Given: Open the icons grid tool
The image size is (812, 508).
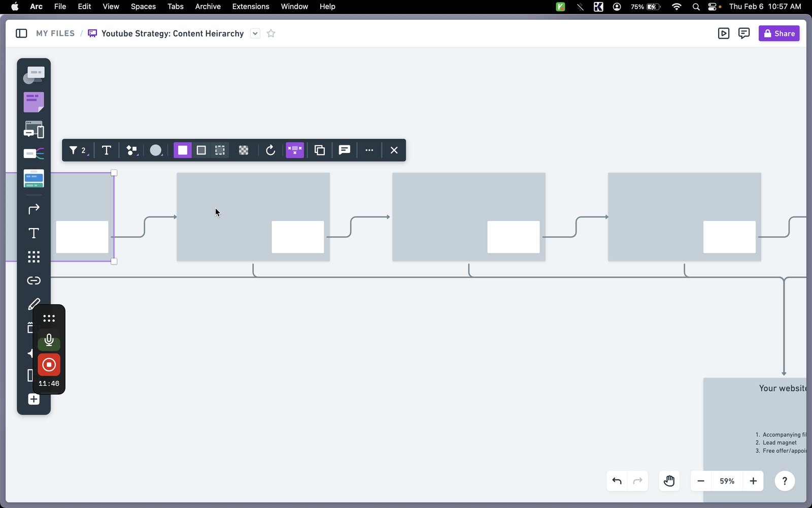Looking at the screenshot, I should coord(33,257).
